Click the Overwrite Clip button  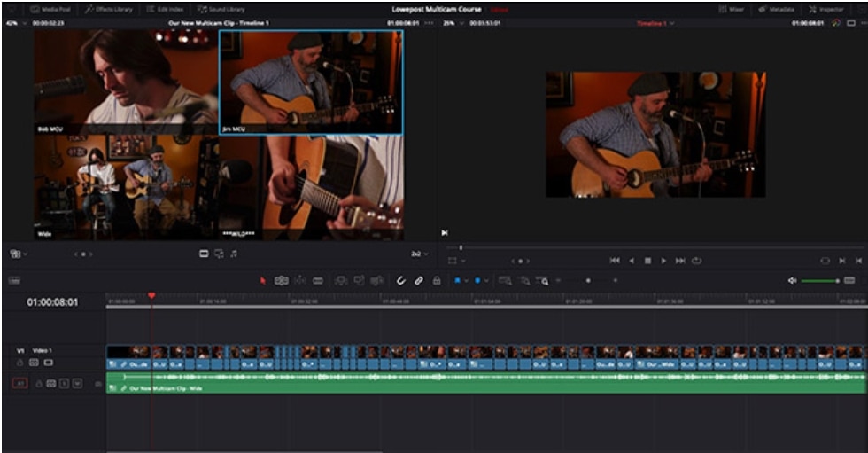pyautogui.click(x=360, y=281)
